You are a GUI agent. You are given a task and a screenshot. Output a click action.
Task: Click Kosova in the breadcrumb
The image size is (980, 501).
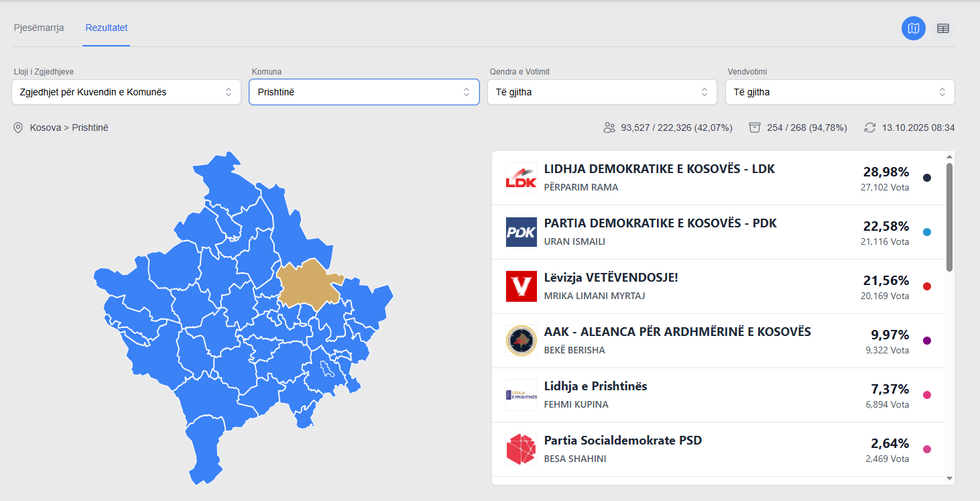coord(46,128)
